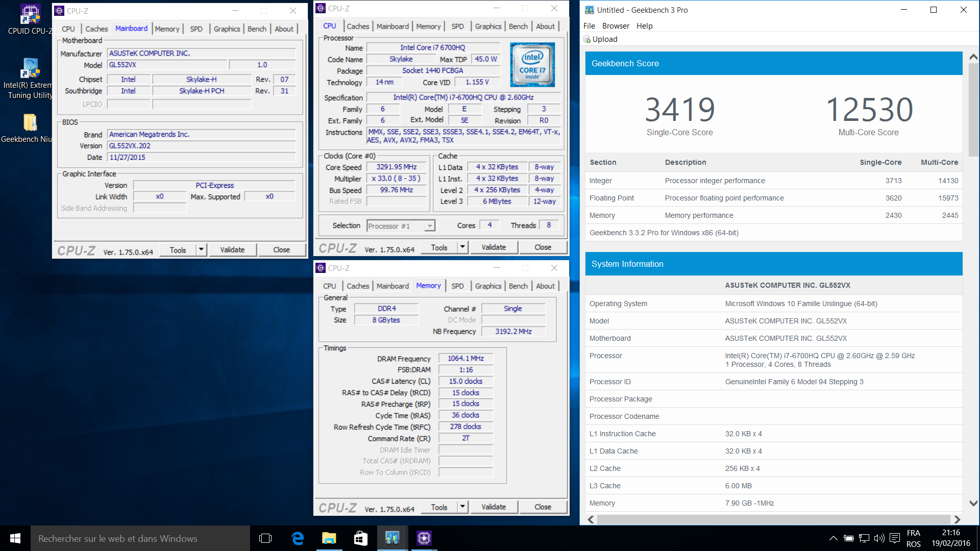Image resolution: width=980 pixels, height=551 pixels.
Task: Click Geekbench scroll down arrow
Action: (974, 503)
